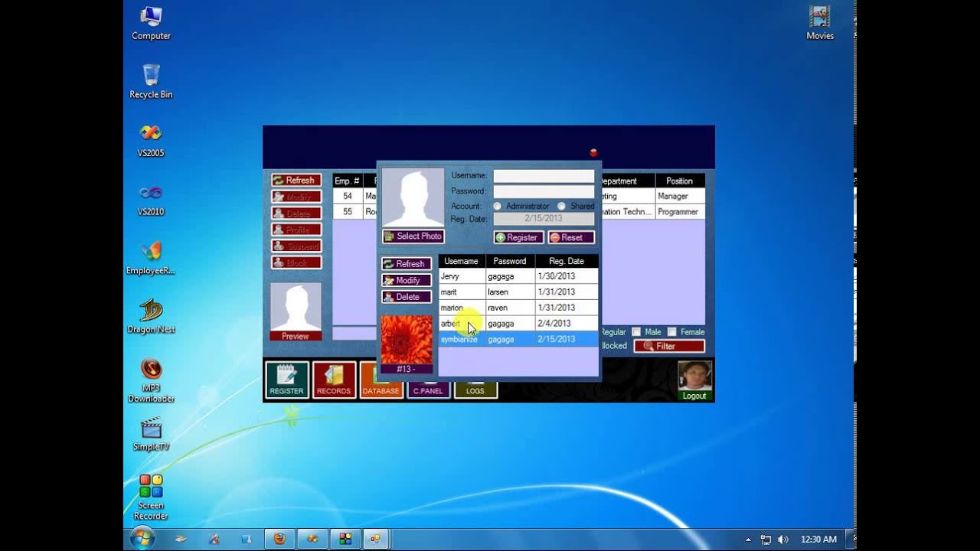Sort by the Password column header

tap(510, 261)
